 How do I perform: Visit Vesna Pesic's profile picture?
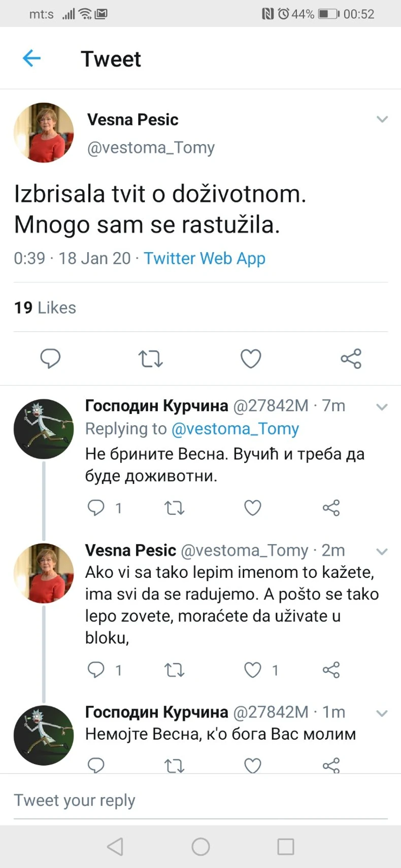44,132
